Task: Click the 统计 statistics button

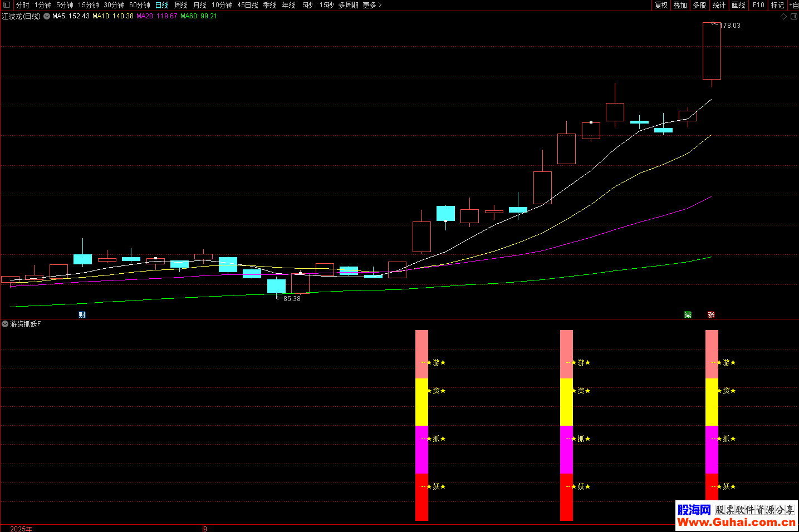Action: pos(719,5)
